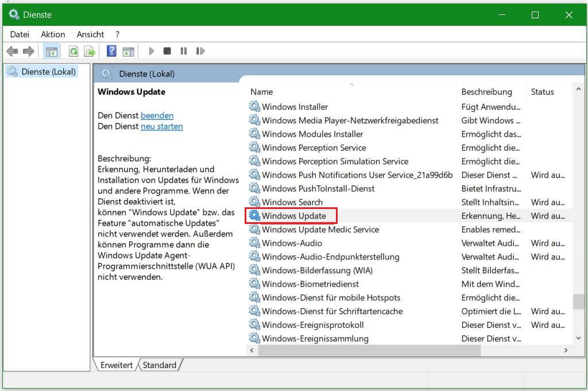Select the Windows-Audio-Endpunkterstellung service
588x391 pixels.
(x=330, y=257)
